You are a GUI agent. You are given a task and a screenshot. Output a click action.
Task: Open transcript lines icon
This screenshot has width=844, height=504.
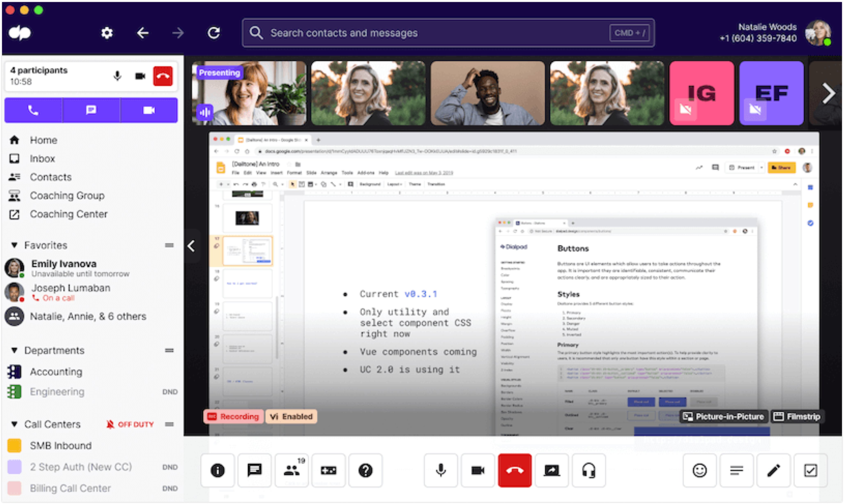click(x=737, y=470)
